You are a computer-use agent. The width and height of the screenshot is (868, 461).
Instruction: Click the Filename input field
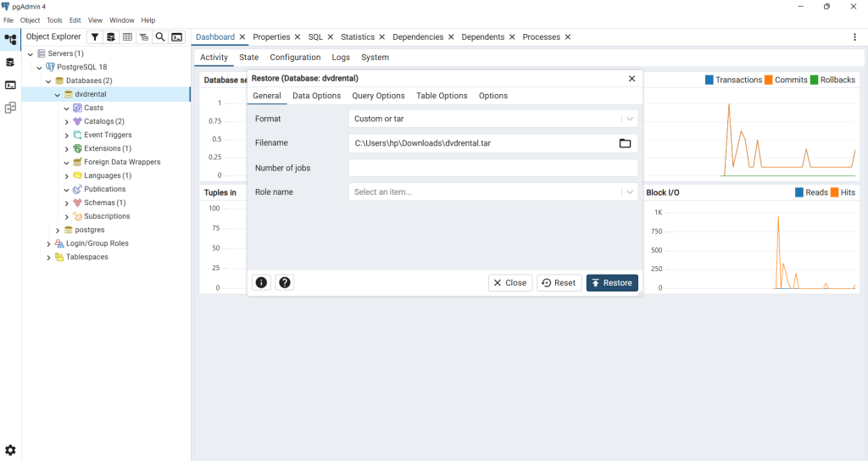[483, 143]
